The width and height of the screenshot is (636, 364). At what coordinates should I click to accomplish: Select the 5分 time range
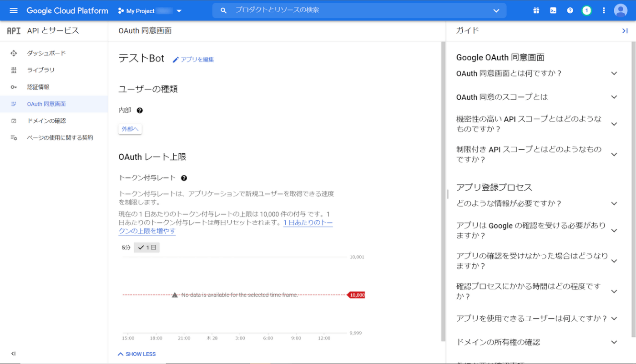point(126,248)
